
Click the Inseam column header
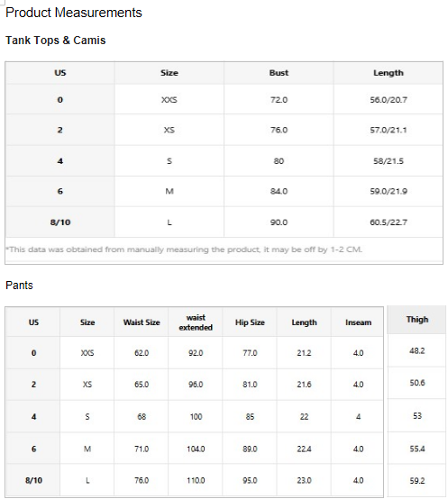(358, 322)
